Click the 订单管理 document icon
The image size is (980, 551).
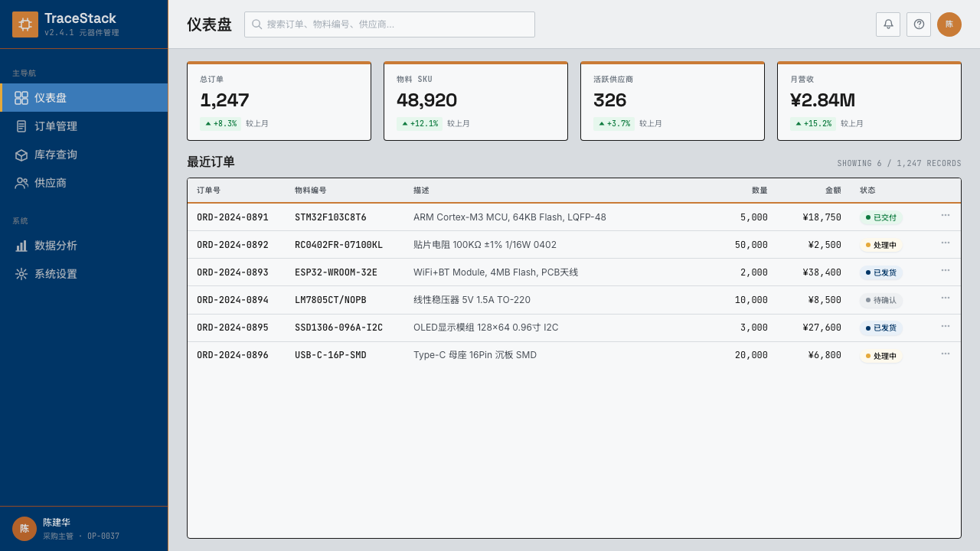pos(21,126)
